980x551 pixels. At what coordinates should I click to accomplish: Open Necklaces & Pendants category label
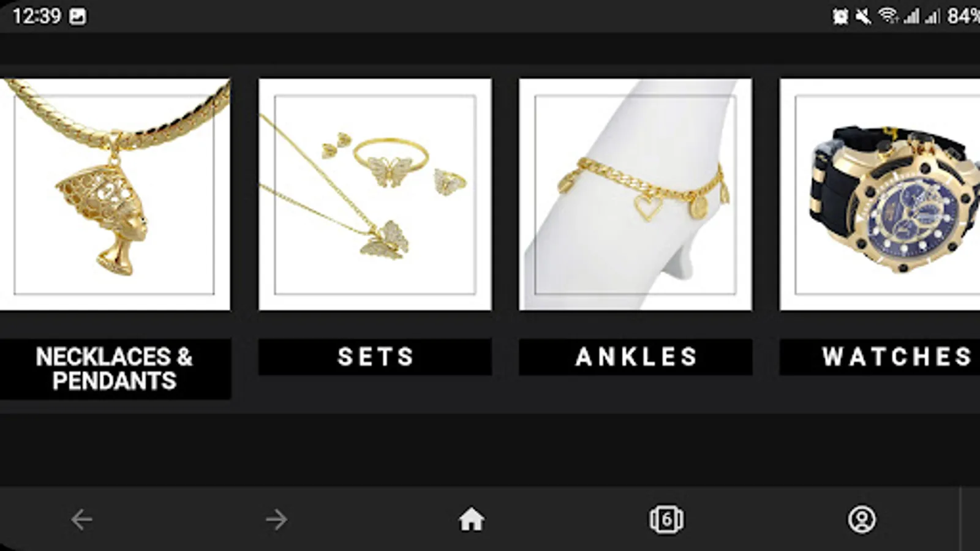click(x=115, y=369)
